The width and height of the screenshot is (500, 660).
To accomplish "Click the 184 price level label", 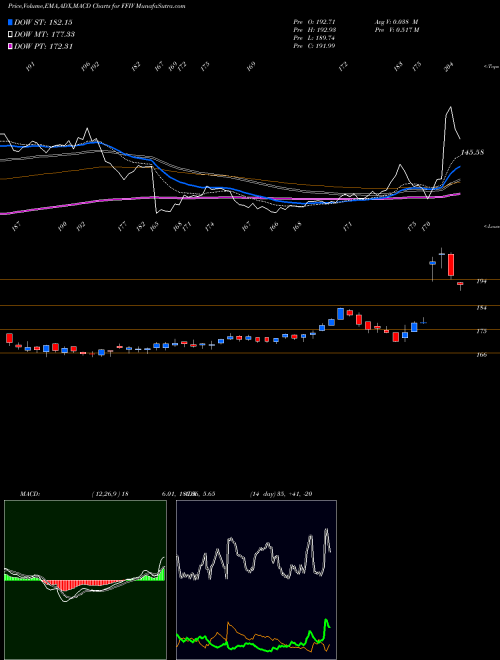I will (x=481, y=308).
